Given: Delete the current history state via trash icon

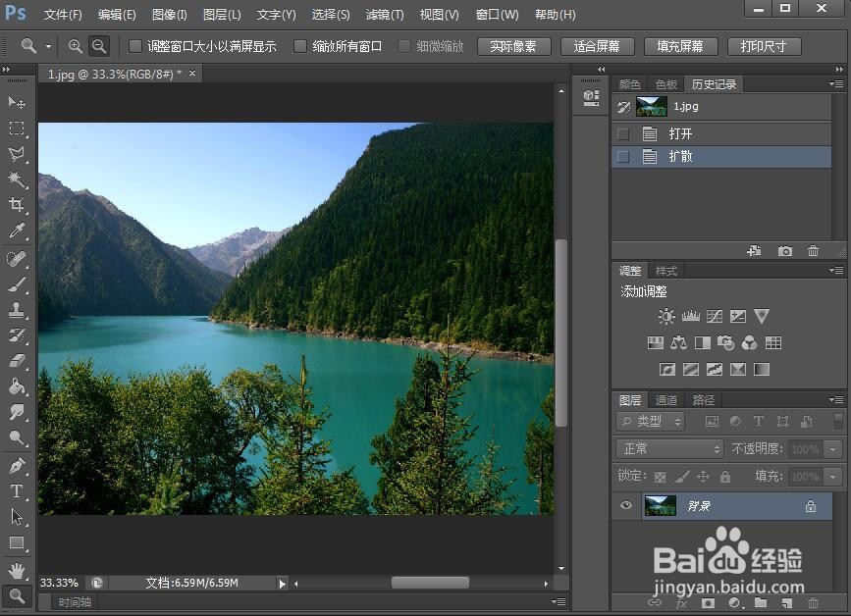Looking at the screenshot, I should pos(813,250).
